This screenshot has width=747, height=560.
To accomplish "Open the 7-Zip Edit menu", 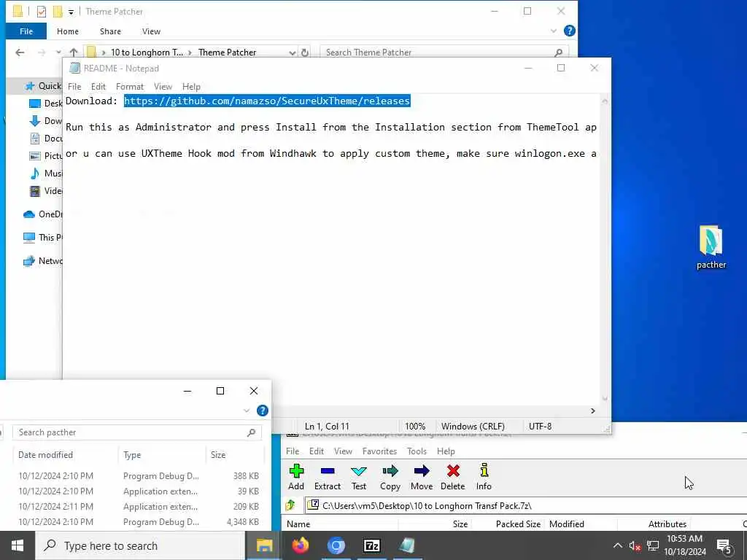I will coord(317,451).
